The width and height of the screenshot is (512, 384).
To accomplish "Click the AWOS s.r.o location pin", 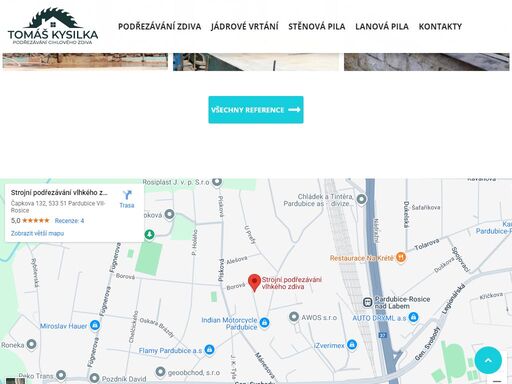I will coord(294,317).
